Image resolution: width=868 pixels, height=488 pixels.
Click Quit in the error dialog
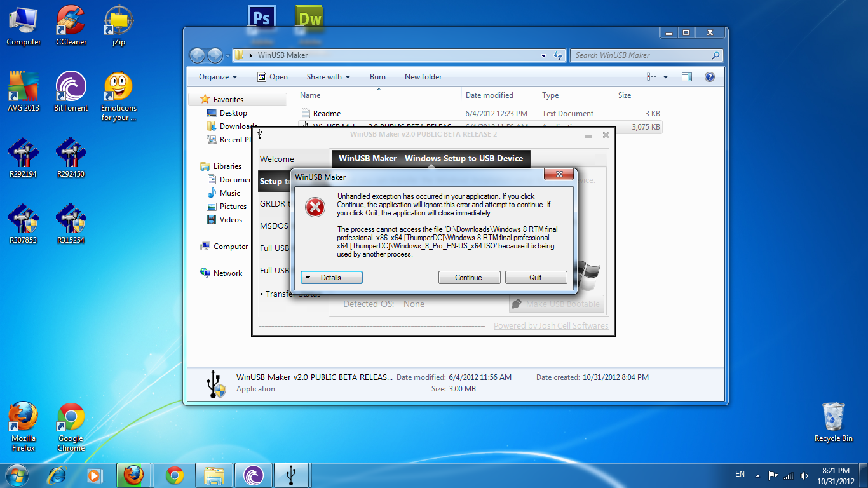[536, 278]
